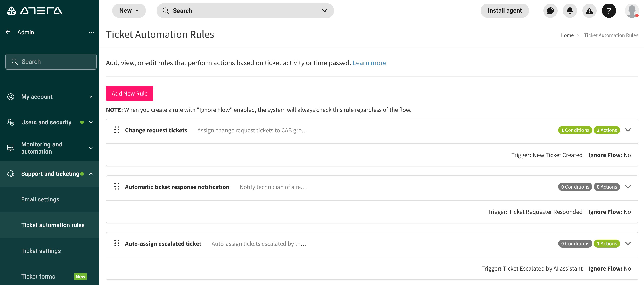Open the Admin three-dots menu
This screenshot has width=644, height=285.
(x=91, y=32)
